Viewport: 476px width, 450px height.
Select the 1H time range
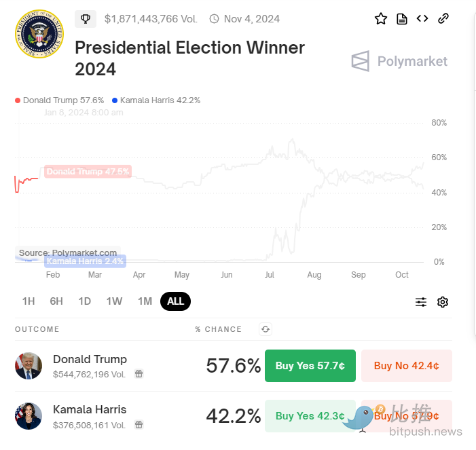coord(29,301)
